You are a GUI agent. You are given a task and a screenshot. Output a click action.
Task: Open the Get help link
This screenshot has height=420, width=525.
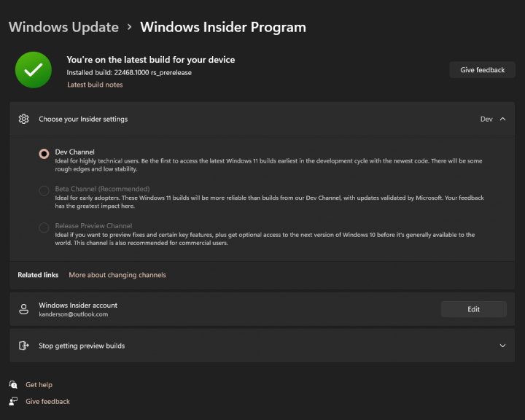pos(39,385)
